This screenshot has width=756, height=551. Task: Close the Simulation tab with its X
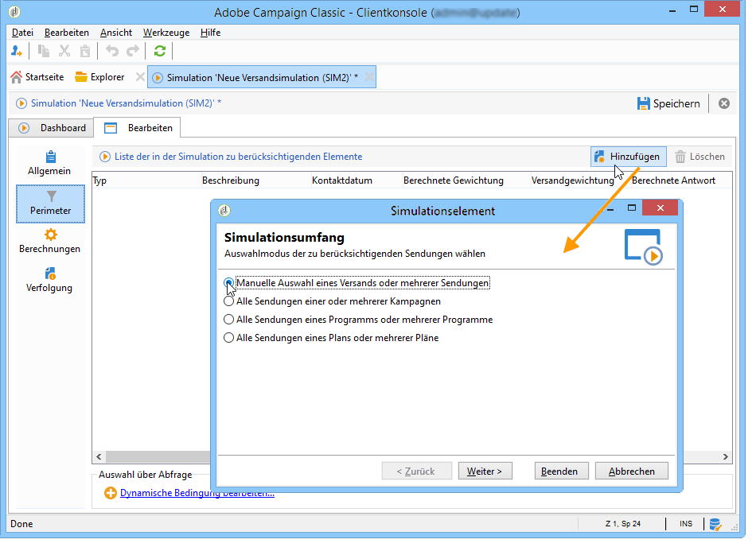pos(368,78)
